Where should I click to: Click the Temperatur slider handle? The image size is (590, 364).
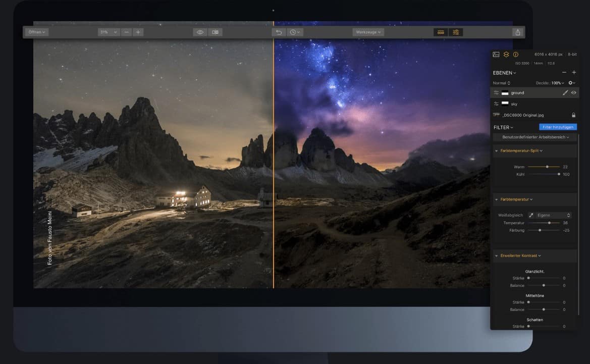point(549,223)
